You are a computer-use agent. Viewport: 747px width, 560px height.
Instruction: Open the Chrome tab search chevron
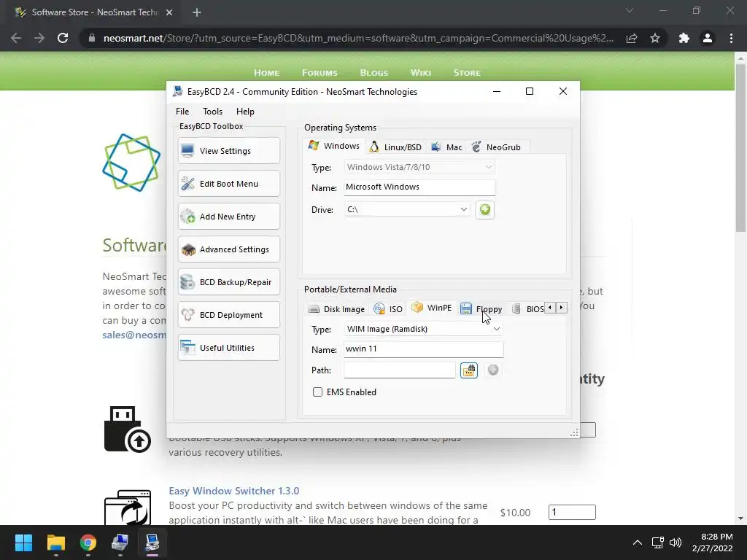coord(630,10)
